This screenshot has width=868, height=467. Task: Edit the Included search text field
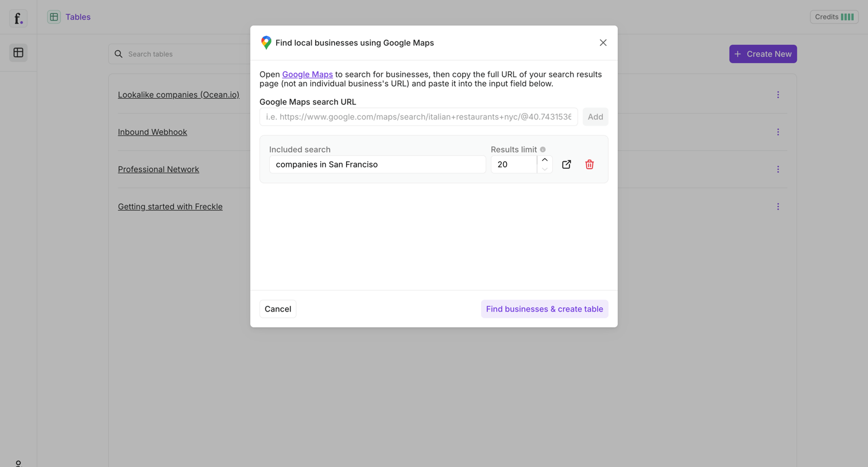[377, 164]
